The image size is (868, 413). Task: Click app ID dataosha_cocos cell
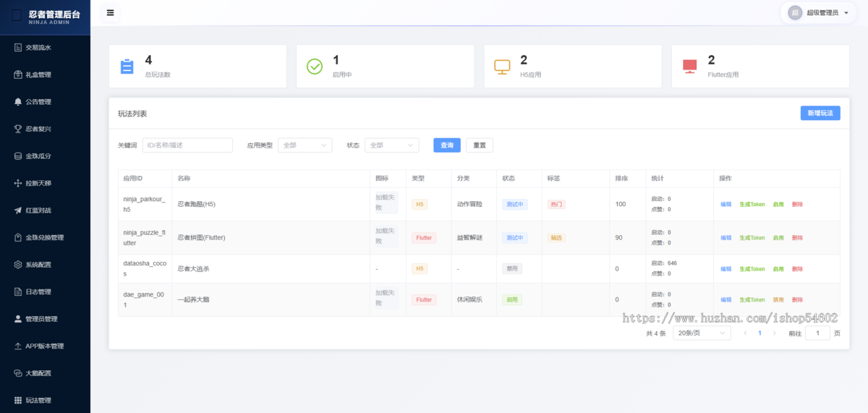coord(145,268)
